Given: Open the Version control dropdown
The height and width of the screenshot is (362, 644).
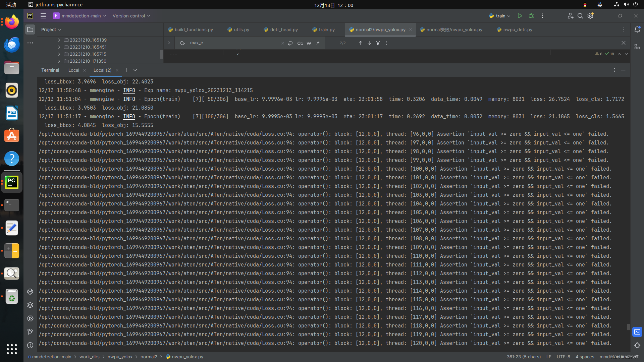Looking at the screenshot, I should click(131, 16).
